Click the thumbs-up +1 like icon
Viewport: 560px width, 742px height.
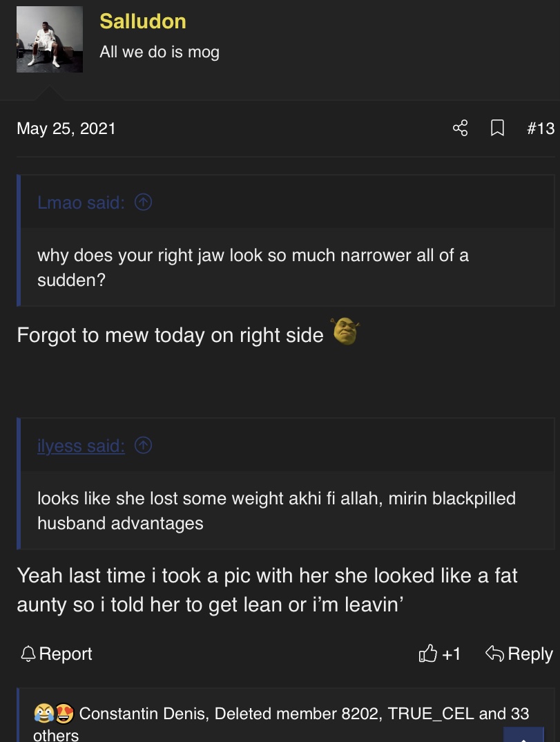click(x=428, y=653)
